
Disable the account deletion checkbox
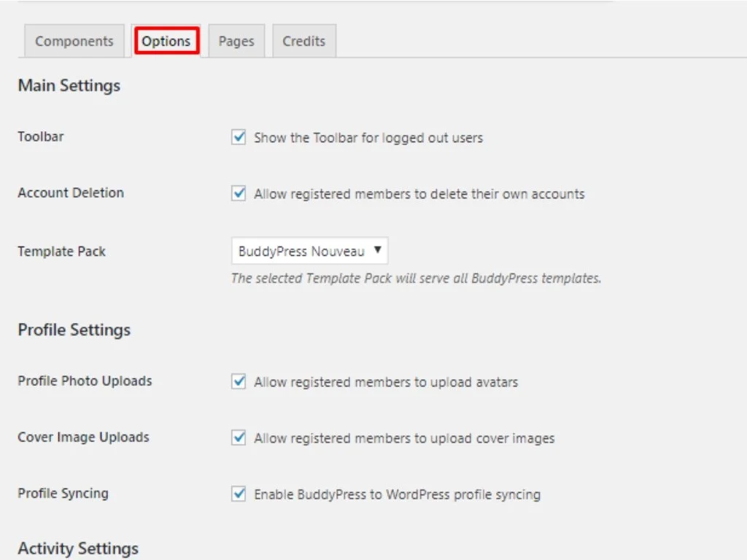tap(239, 194)
